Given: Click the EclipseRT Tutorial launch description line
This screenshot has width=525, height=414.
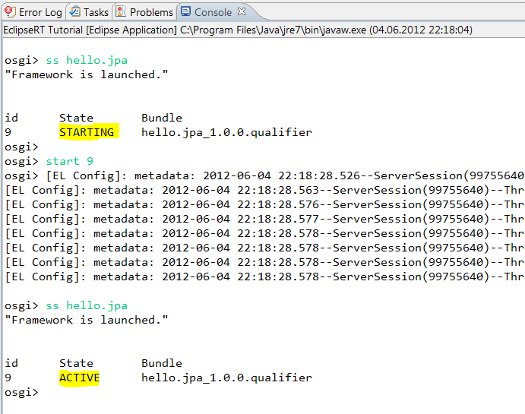Looking at the screenshot, I should coord(238,30).
